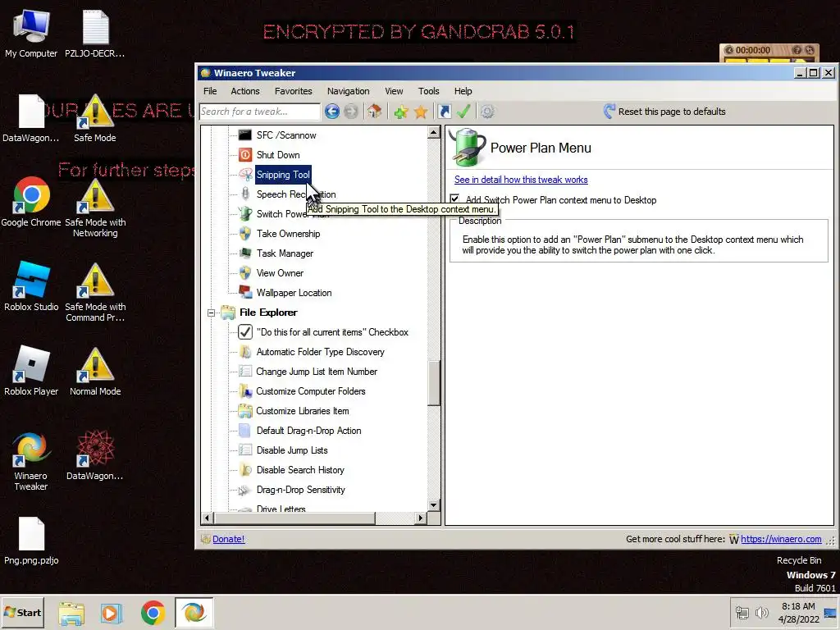Click Reset this page to defaults
Screen dimensions: 840x630
click(664, 112)
